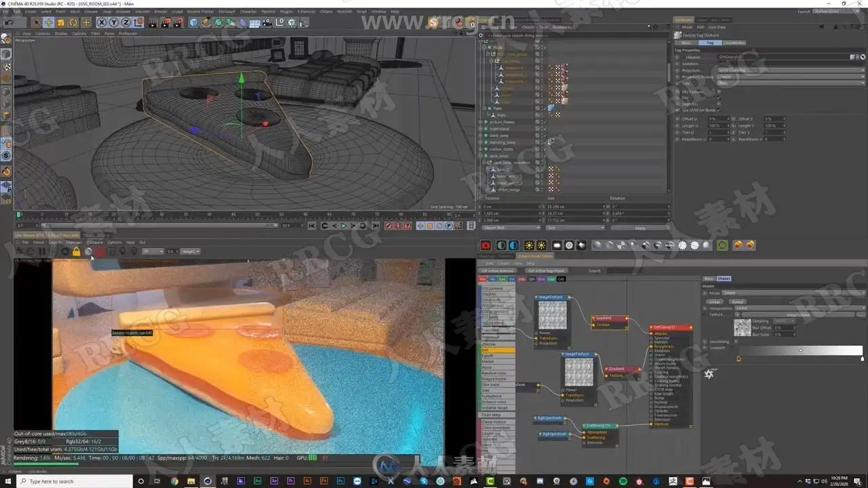
Task: Open Edit Render Settings icon
Action: 178,22
